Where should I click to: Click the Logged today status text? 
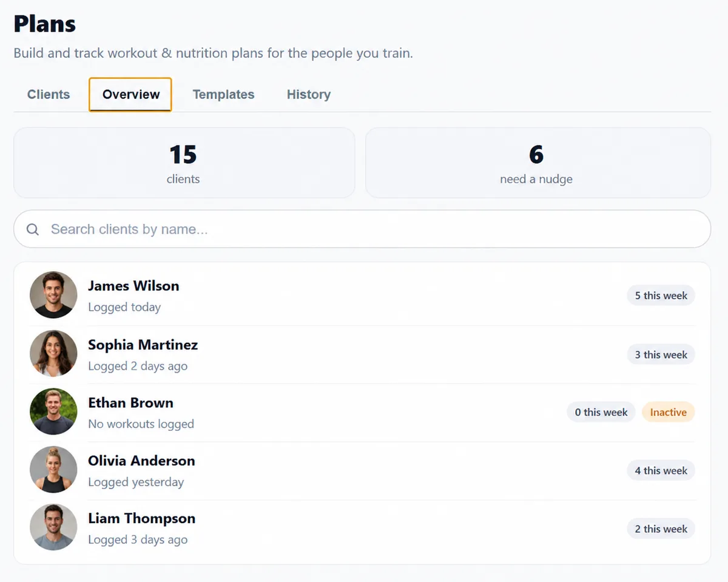point(124,307)
